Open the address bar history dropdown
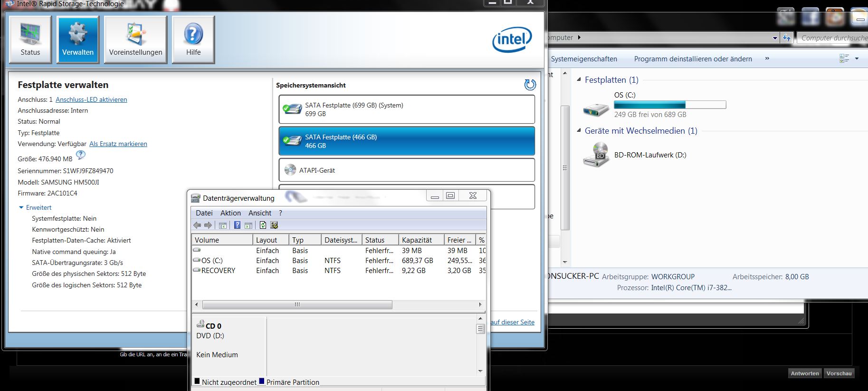Image resolution: width=868 pixels, height=391 pixels. click(775, 38)
